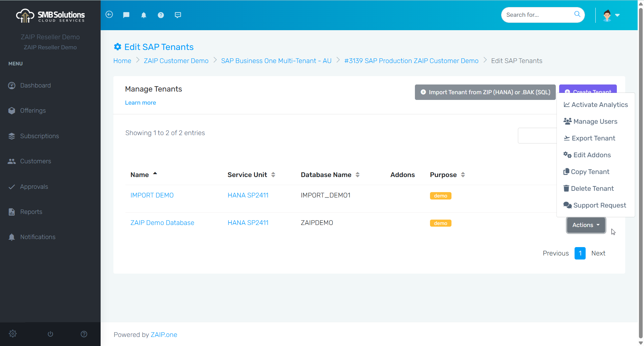Open the IMPORT DEMO tenant link
644x346 pixels.
coord(152,195)
